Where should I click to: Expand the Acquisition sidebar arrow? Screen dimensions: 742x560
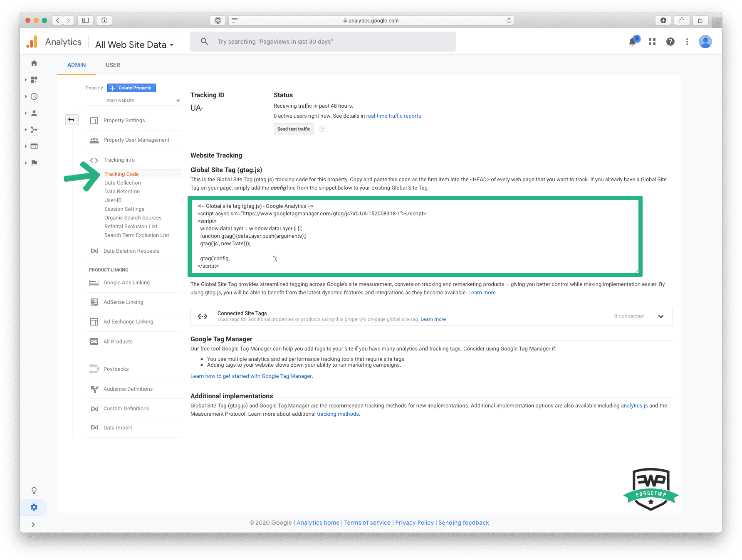[26, 130]
